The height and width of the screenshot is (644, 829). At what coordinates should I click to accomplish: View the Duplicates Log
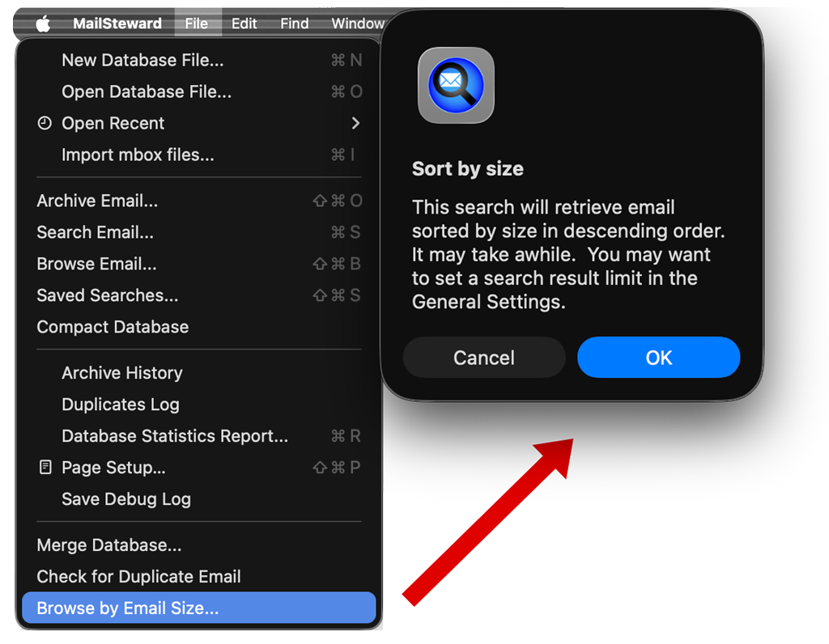120,404
